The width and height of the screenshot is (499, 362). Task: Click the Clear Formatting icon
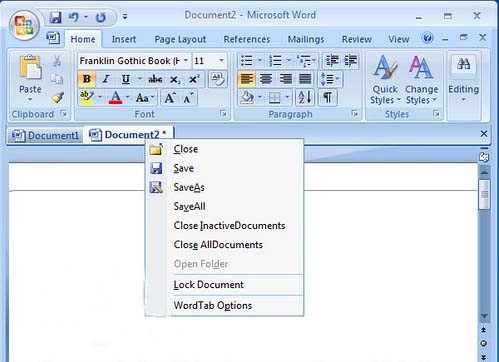(x=218, y=79)
